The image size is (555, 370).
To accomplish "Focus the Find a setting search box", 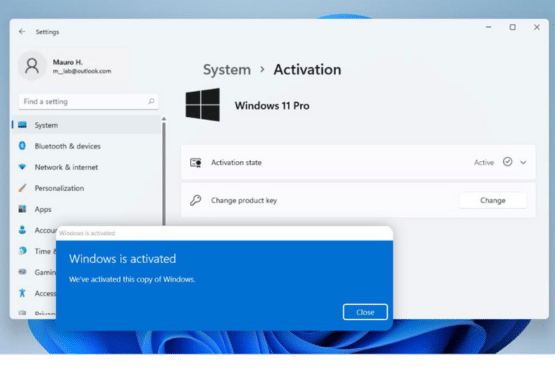I will point(88,102).
